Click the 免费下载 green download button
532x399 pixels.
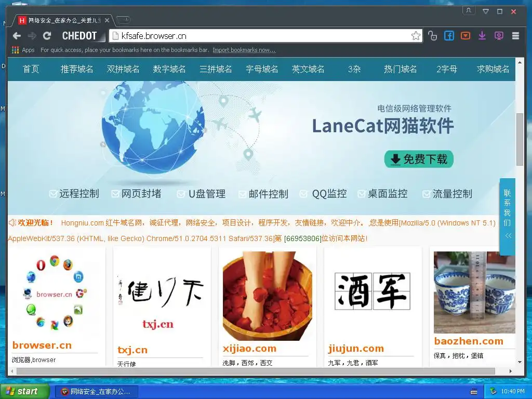[x=419, y=159]
